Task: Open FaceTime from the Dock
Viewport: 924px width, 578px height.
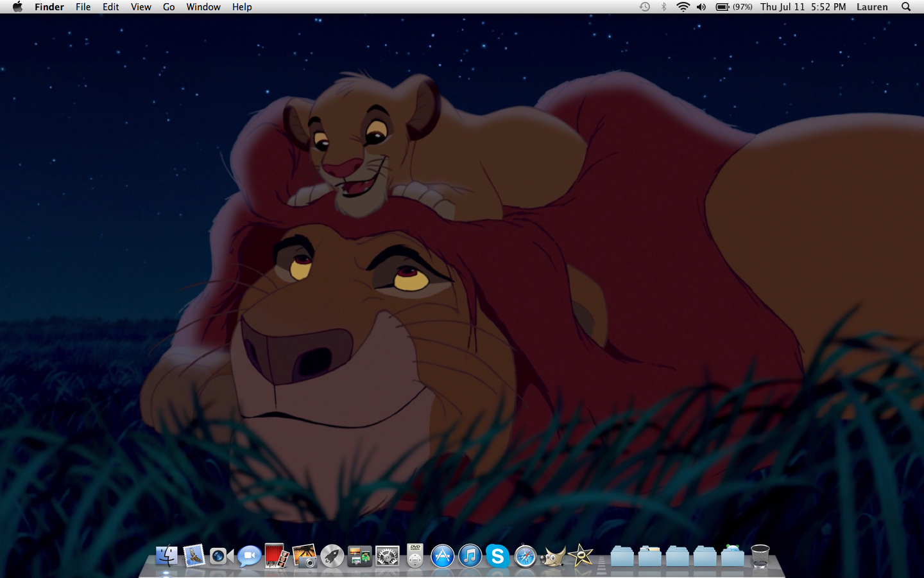Action: pyautogui.click(x=221, y=556)
